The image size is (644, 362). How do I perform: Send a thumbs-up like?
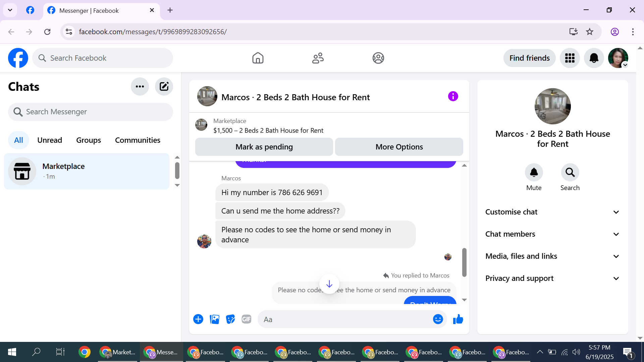[458, 319]
